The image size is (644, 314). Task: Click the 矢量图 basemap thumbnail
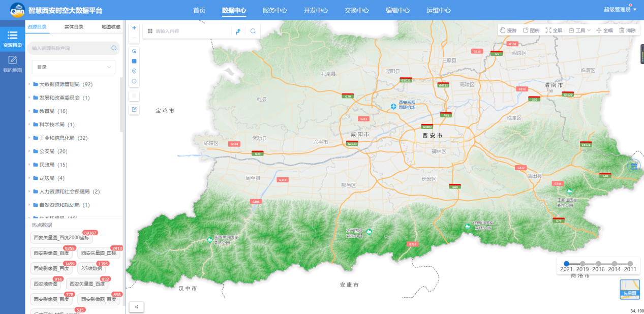pyautogui.click(x=630, y=289)
